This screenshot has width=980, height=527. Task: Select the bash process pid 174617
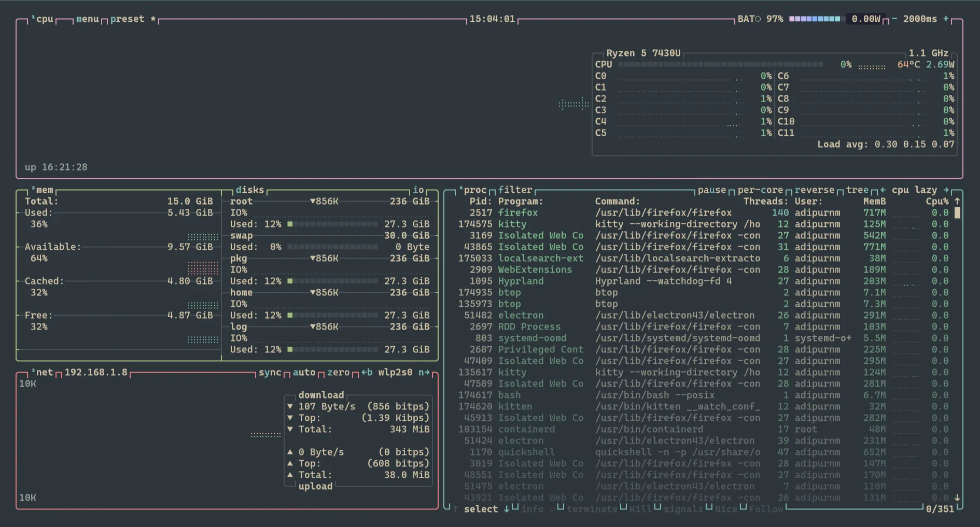tap(703, 395)
